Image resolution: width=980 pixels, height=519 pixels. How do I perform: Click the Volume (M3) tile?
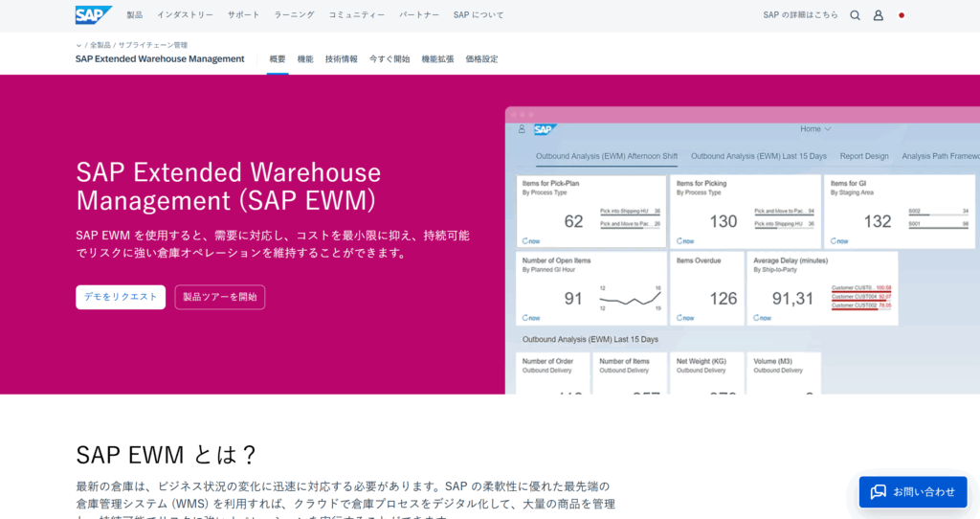[784, 373]
